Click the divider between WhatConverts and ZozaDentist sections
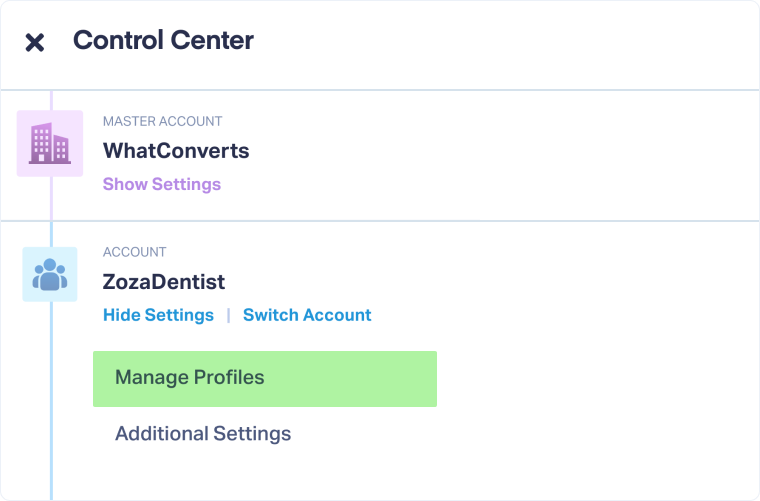Viewport: 760px width, 501px height. [400, 221]
